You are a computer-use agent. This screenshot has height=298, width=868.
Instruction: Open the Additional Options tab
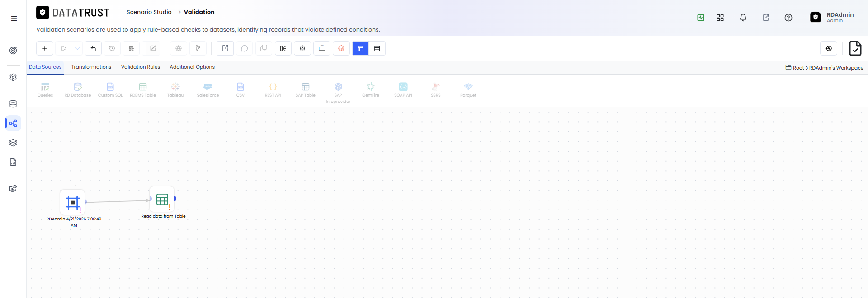[x=192, y=67]
